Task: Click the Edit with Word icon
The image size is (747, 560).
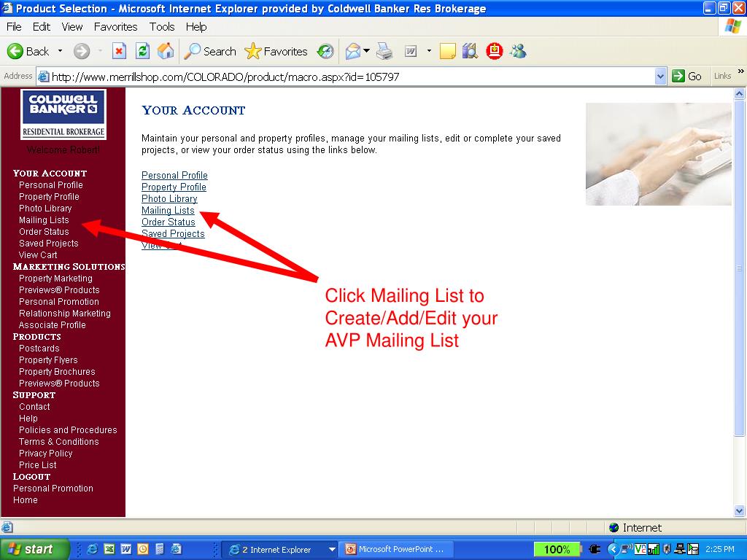Action: tap(410, 51)
